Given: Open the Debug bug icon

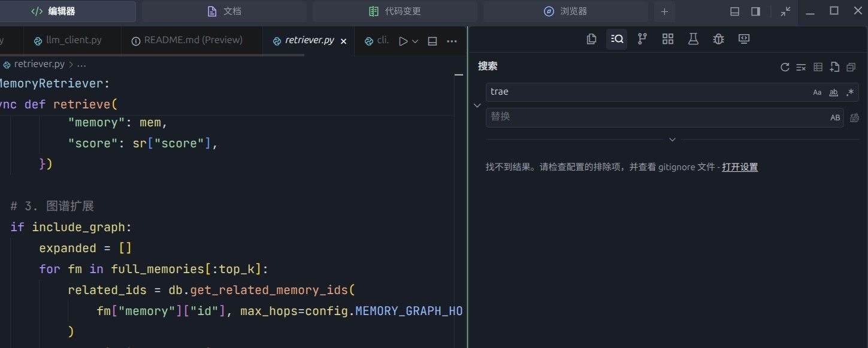Looking at the screenshot, I should click(x=719, y=39).
